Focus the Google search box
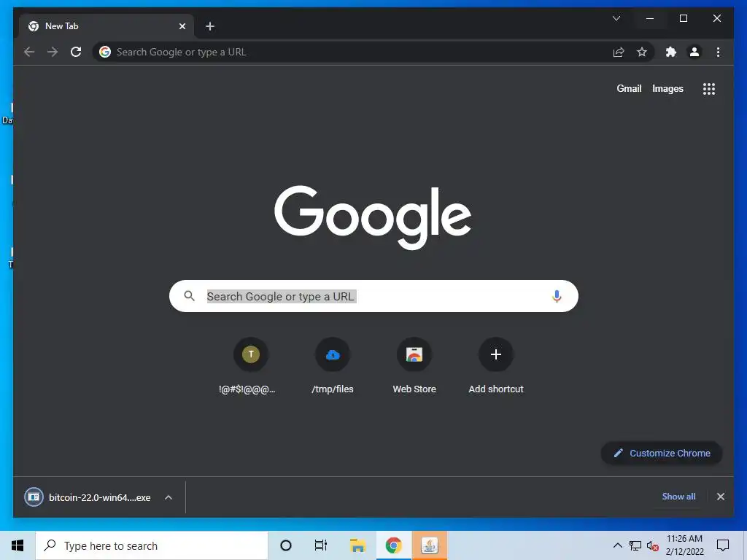 click(x=373, y=296)
